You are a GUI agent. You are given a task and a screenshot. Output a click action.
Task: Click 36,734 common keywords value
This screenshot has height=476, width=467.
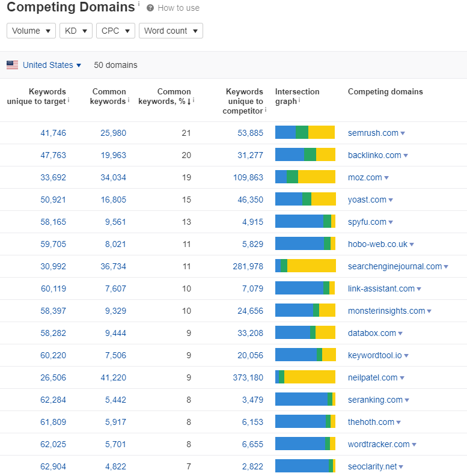pos(113,266)
